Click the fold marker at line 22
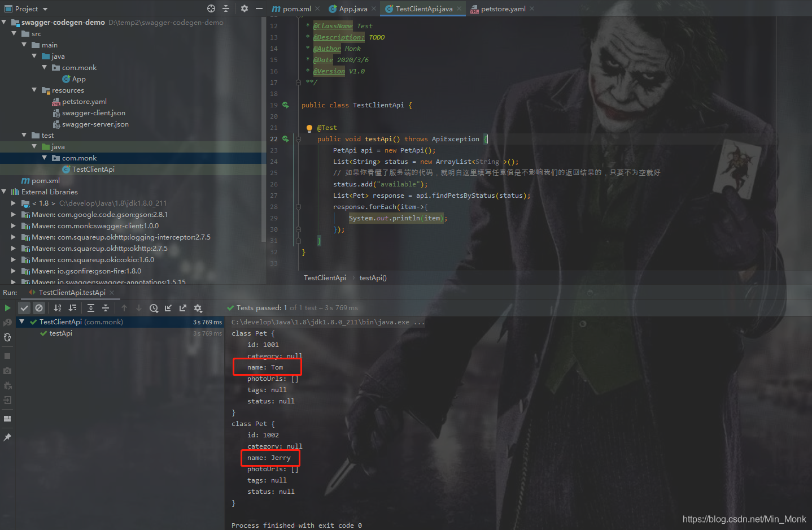 (x=298, y=139)
